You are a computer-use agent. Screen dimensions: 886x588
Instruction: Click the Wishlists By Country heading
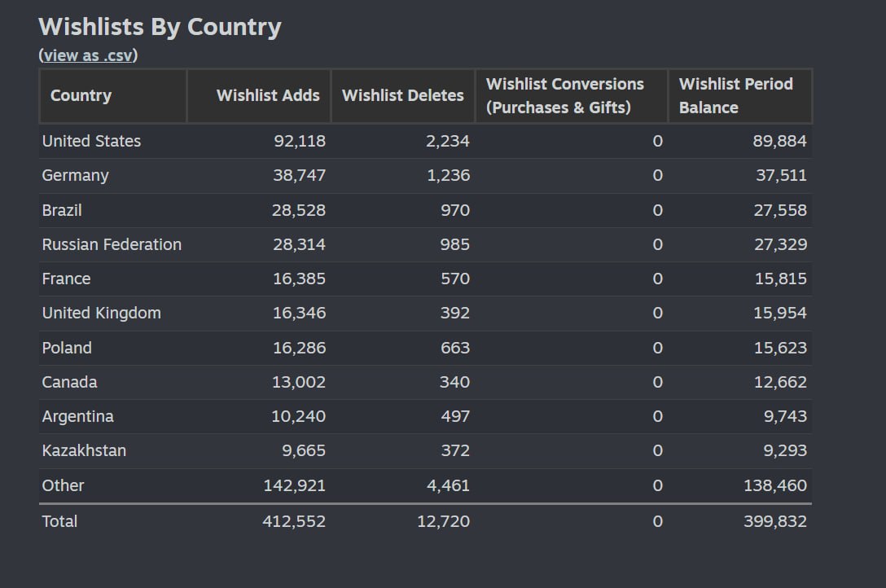click(160, 27)
